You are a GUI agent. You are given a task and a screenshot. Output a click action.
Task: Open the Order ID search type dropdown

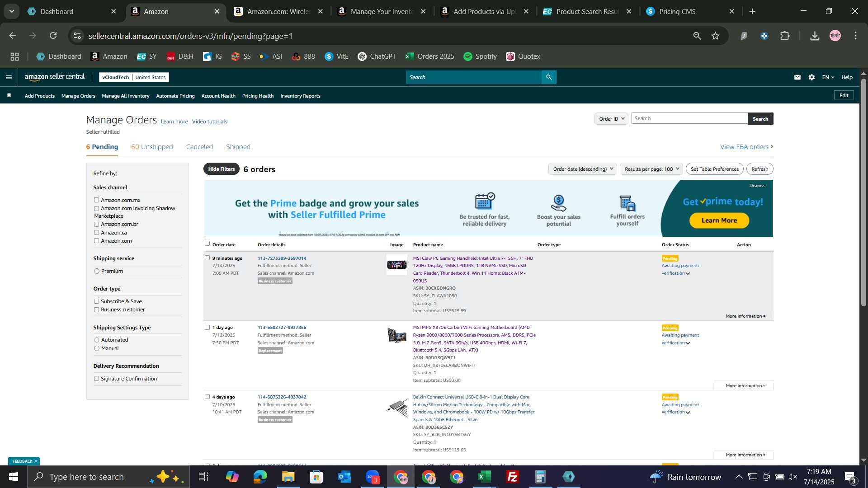611,119
